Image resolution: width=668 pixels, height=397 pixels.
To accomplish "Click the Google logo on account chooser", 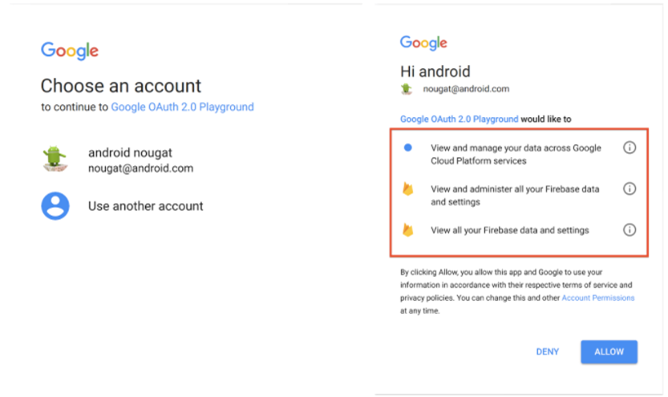I will pyautogui.click(x=69, y=51).
